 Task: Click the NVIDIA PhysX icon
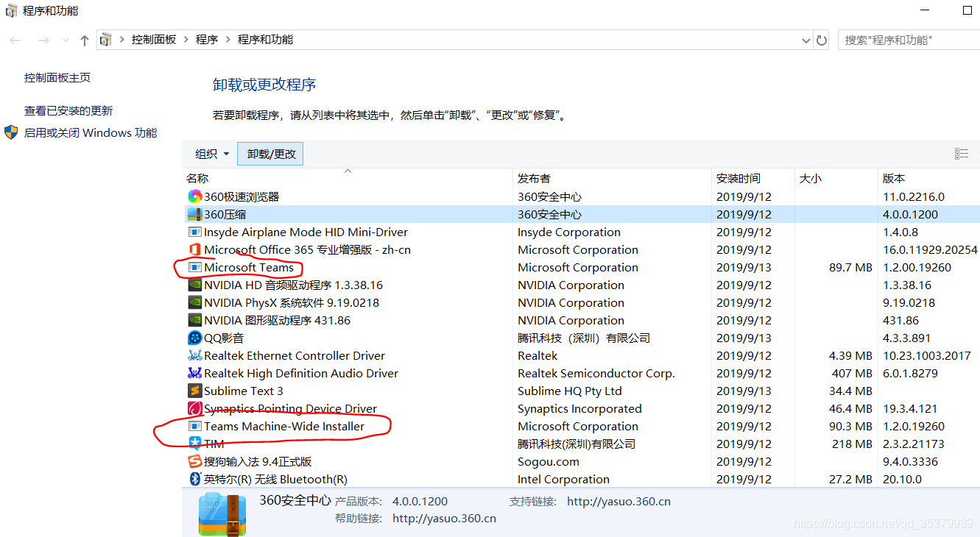[x=194, y=302]
